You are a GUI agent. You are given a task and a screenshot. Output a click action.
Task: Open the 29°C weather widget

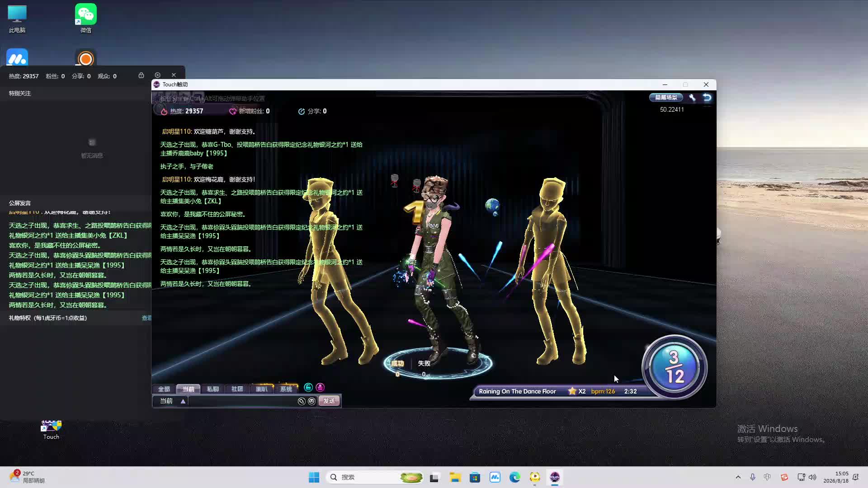pos(27,477)
